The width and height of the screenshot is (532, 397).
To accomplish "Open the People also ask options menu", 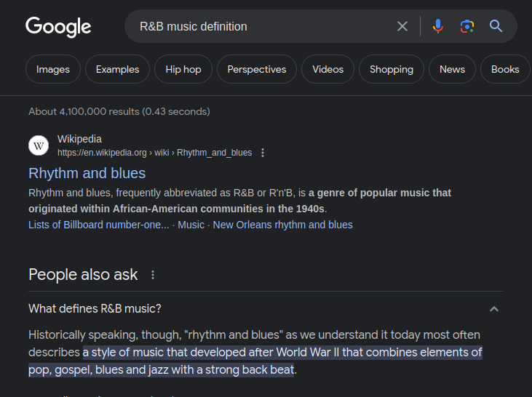I will pyautogui.click(x=153, y=275).
